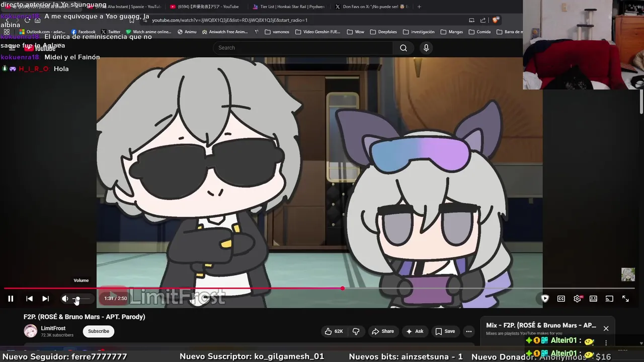The height and width of the screenshot is (362, 644).
Task: Open the Mangas bookmarks folder
Action: point(451,32)
